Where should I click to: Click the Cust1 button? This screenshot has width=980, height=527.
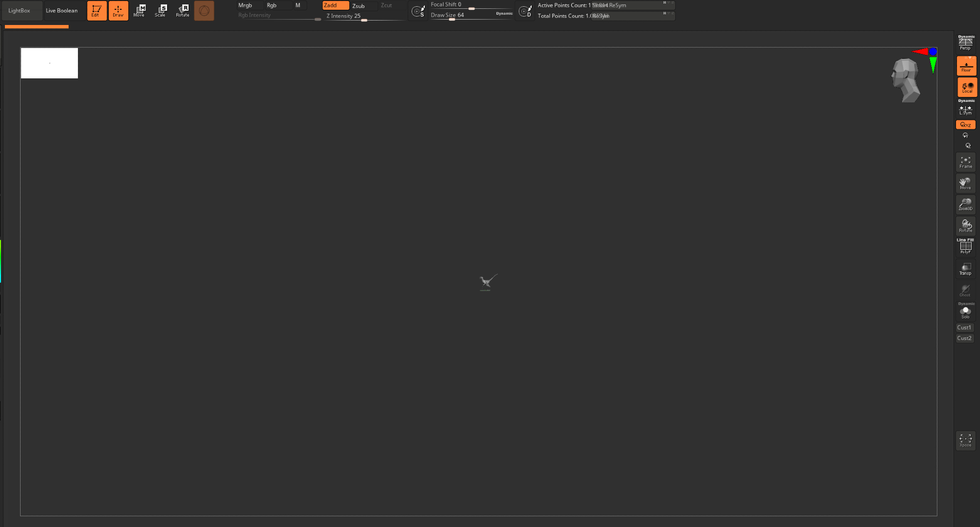point(964,328)
